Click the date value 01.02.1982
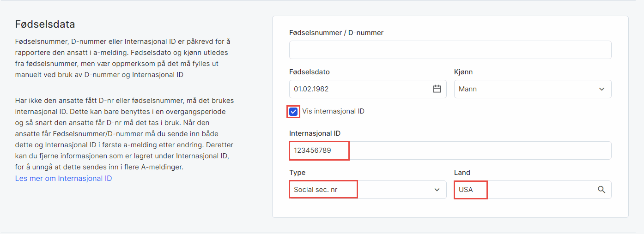This screenshot has height=234, width=644. (x=311, y=89)
